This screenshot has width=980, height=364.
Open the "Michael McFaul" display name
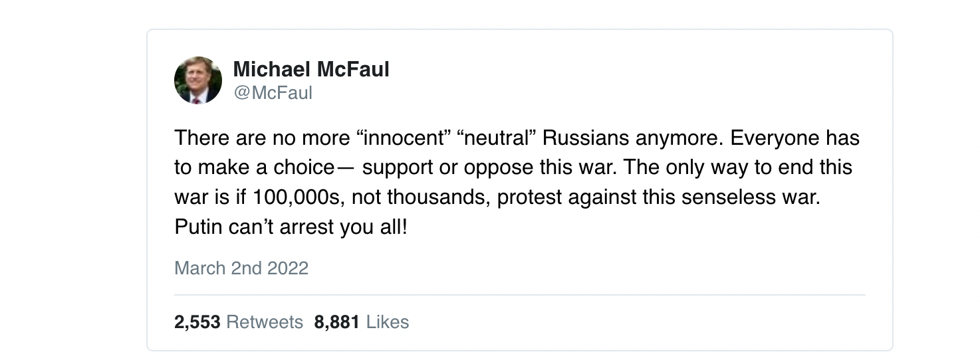click(311, 69)
